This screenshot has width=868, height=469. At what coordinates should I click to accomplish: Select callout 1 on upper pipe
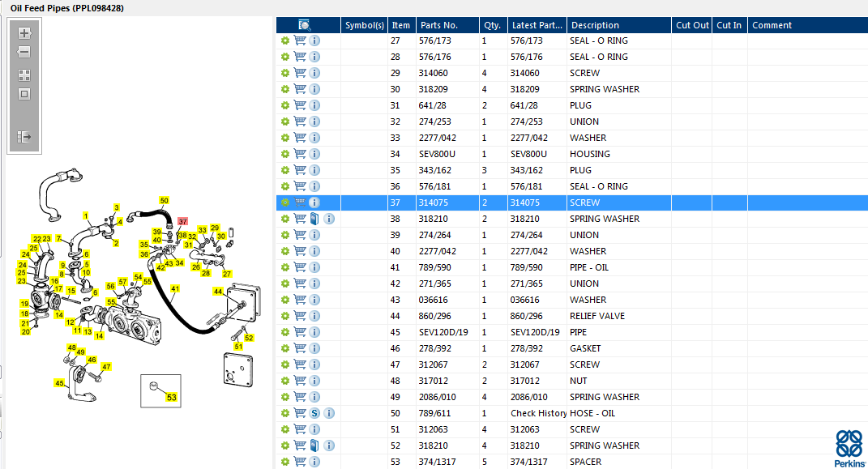[86, 215]
